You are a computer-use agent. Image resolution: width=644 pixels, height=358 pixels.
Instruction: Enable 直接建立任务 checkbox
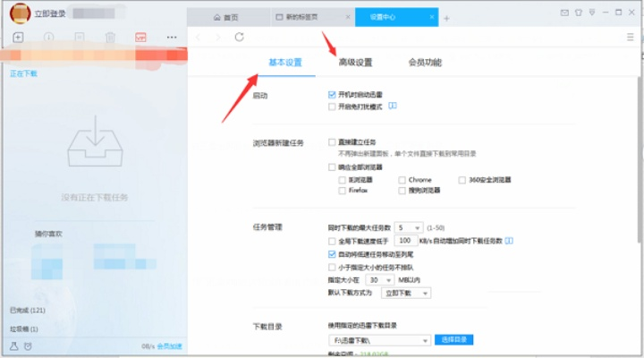pyautogui.click(x=332, y=142)
